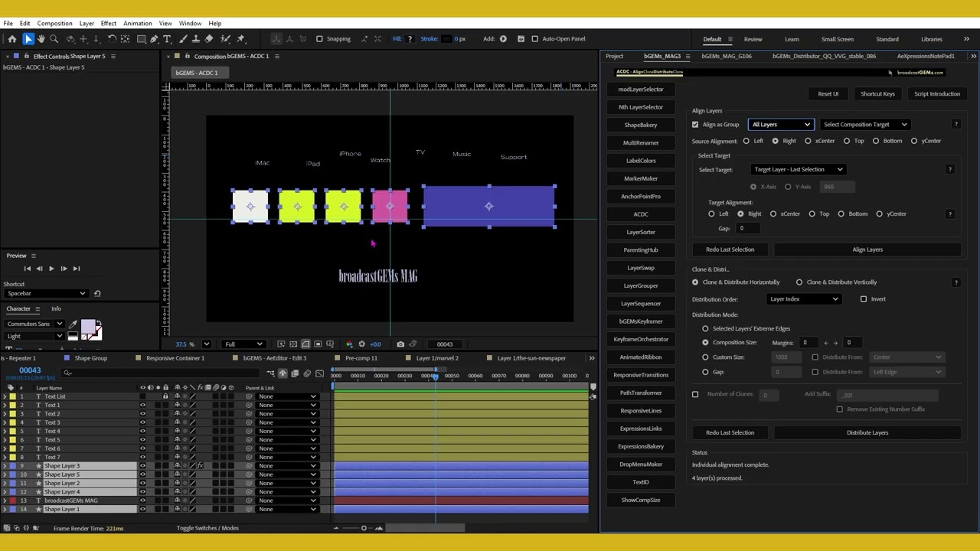Select the Zoom tool
Screen dimensions: 980x551
(x=54, y=39)
